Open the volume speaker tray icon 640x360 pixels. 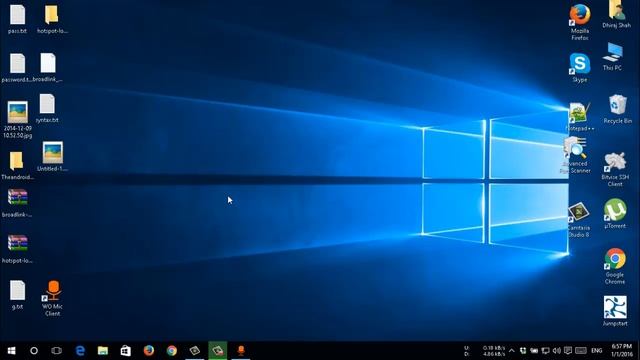[556, 351]
